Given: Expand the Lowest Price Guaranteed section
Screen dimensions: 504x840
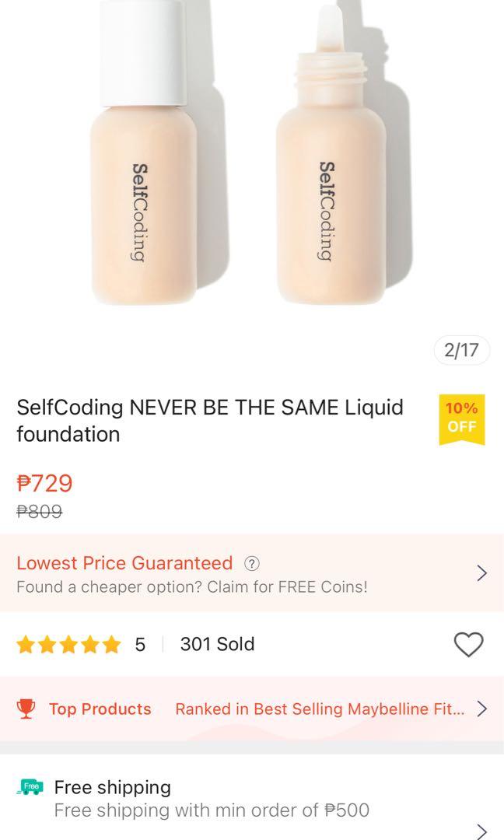Looking at the screenshot, I should pos(481,573).
